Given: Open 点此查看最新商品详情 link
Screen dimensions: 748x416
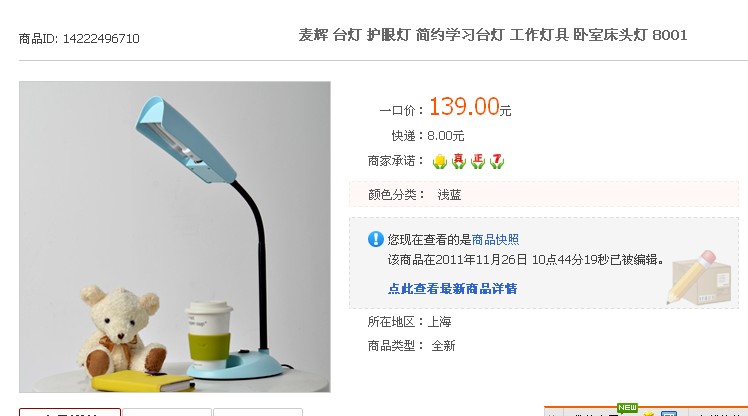Looking at the screenshot, I should click(452, 289).
